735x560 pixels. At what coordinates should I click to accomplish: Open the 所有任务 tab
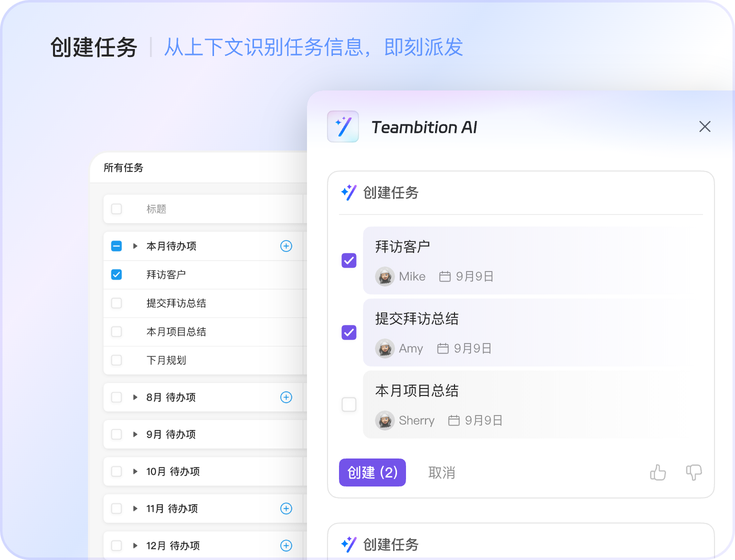pyautogui.click(x=123, y=167)
